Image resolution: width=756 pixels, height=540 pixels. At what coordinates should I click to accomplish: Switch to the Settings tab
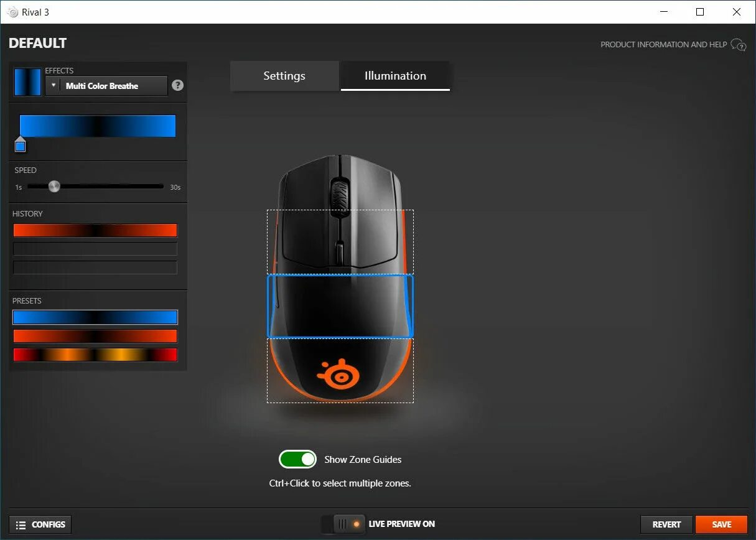click(x=284, y=76)
